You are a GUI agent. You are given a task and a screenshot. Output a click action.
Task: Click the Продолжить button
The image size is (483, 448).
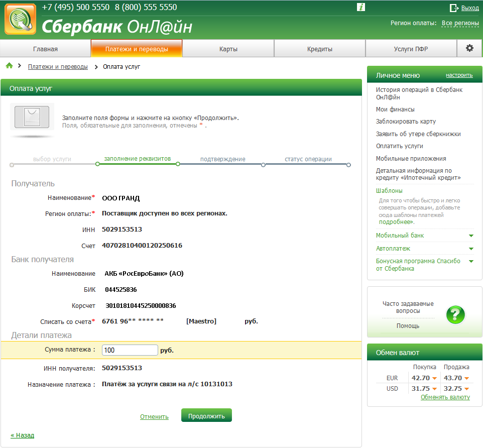206,415
